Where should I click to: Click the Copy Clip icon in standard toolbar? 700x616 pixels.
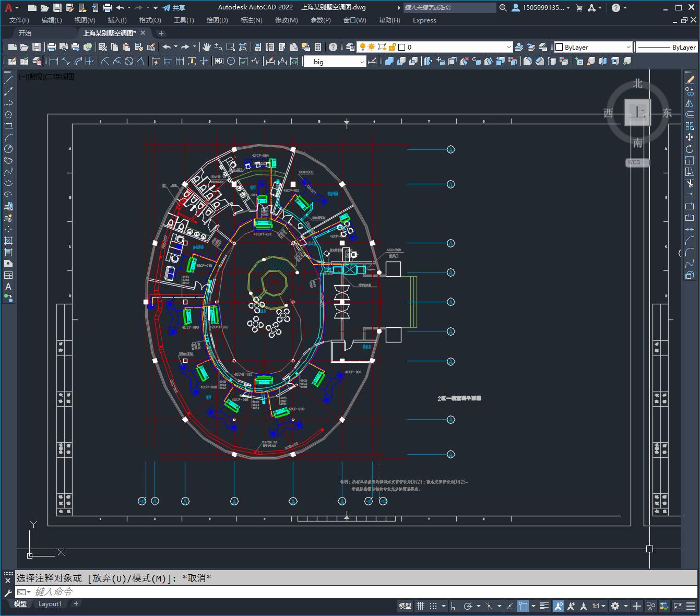pos(115,47)
